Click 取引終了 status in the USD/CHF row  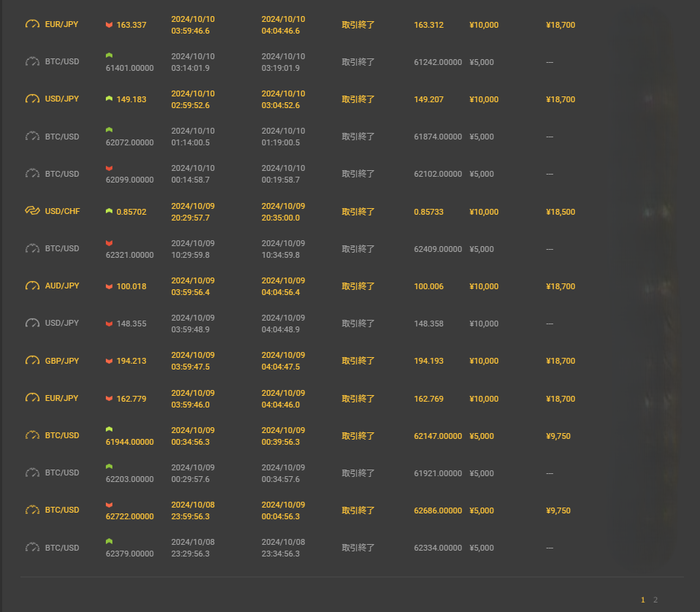[x=358, y=212]
